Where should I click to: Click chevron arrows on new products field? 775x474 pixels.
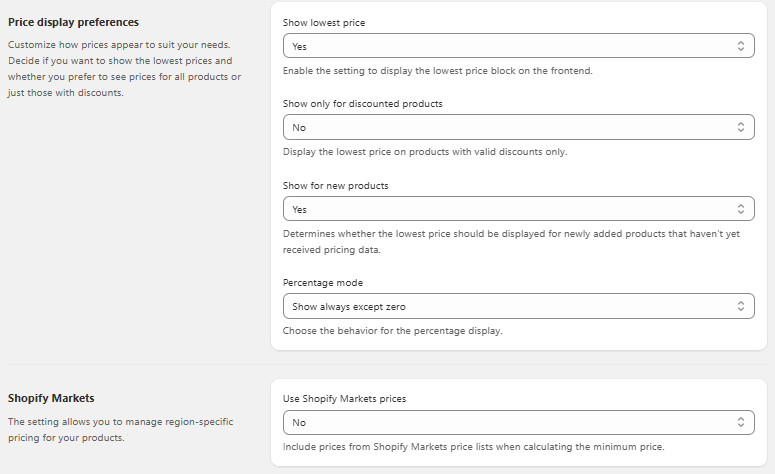point(740,209)
